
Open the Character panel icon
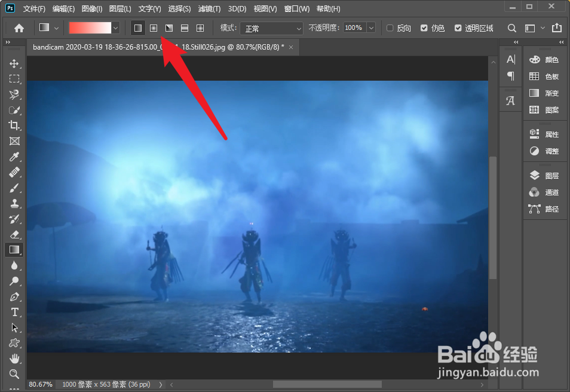coord(511,59)
